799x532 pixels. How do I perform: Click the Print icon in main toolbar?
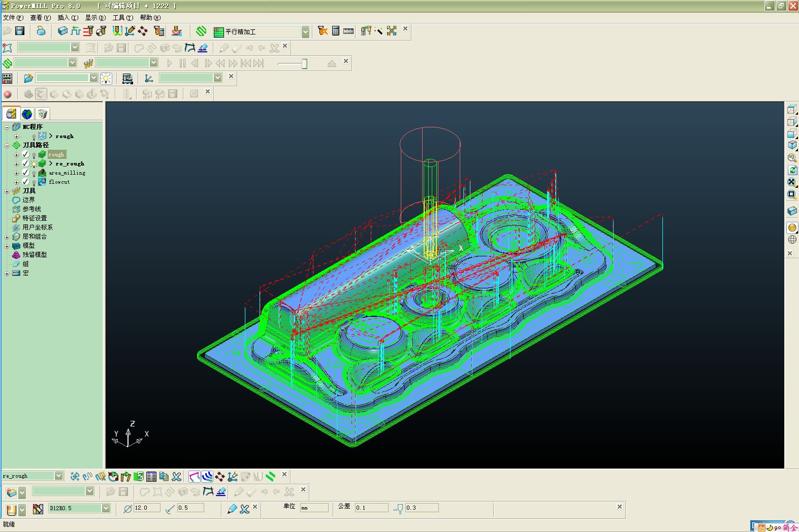[41, 31]
